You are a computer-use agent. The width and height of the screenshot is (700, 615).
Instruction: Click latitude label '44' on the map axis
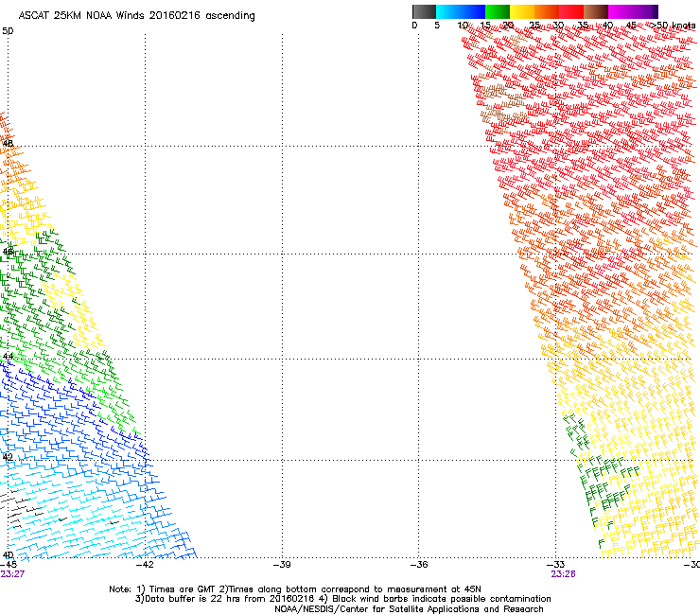(x=8, y=357)
